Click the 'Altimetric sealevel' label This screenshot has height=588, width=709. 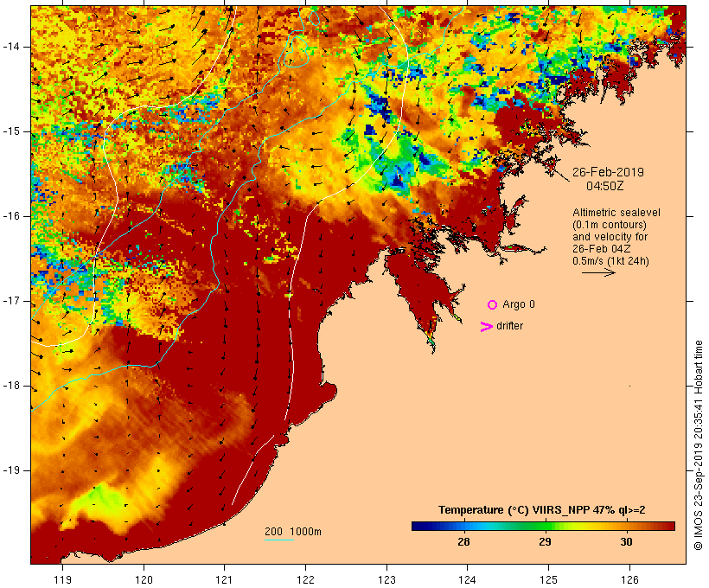616,213
